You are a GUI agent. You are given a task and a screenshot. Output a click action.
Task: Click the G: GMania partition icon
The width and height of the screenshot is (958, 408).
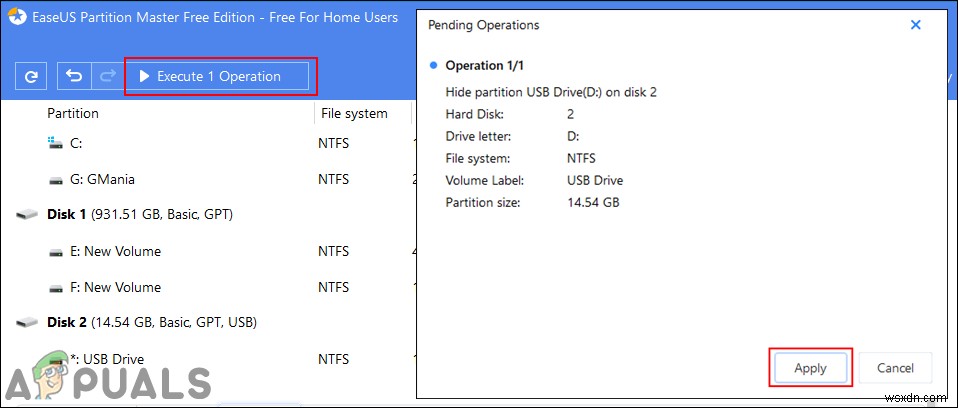(55, 180)
